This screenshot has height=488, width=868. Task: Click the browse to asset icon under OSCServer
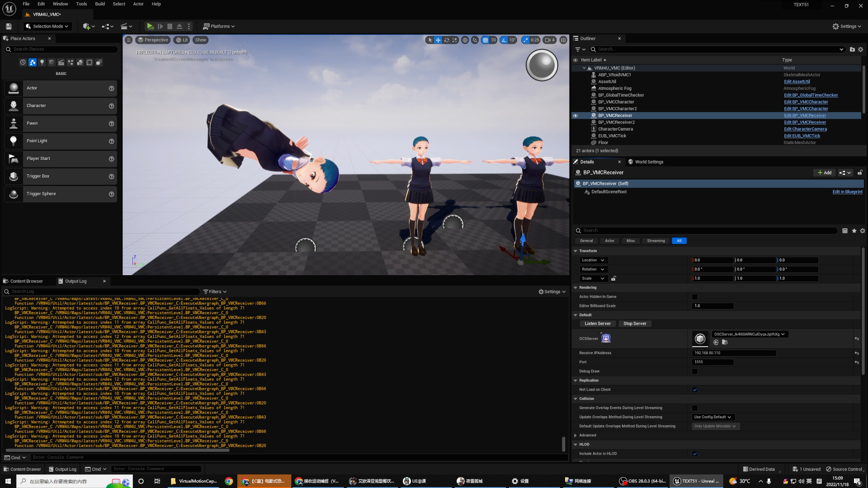click(x=725, y=343)
